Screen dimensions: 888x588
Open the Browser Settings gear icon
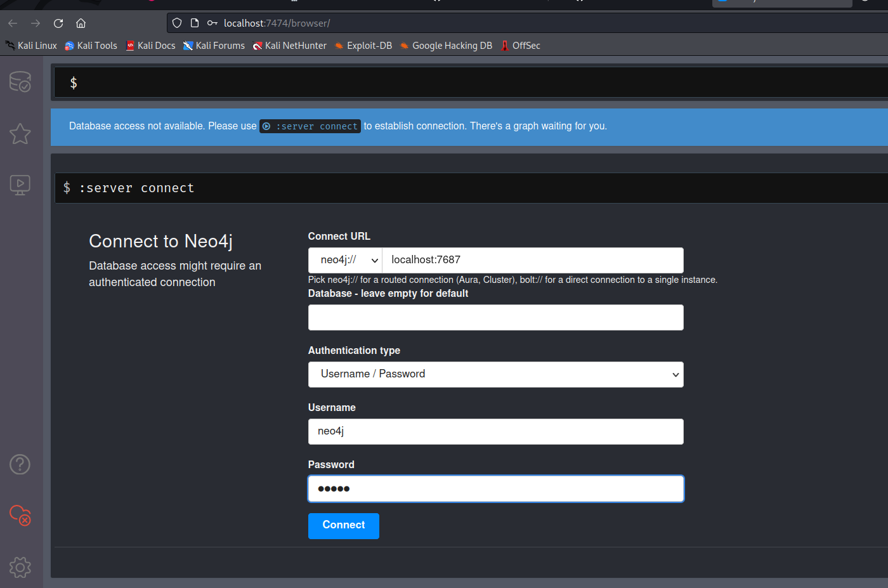(x=20, y=567)
